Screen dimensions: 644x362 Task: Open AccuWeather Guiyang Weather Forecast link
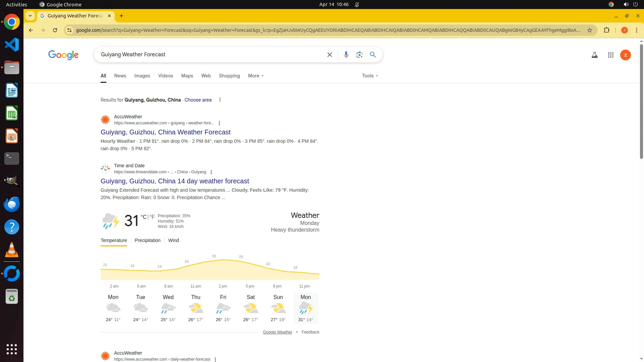point(165,132)
